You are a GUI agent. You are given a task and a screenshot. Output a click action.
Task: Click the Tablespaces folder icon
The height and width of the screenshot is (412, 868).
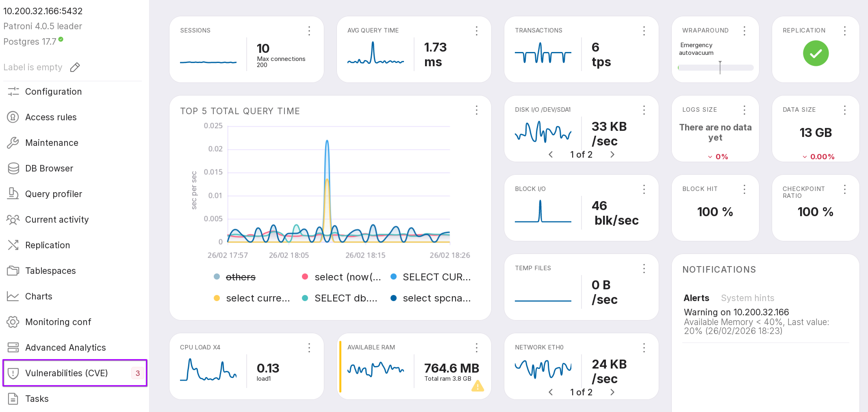13,271
